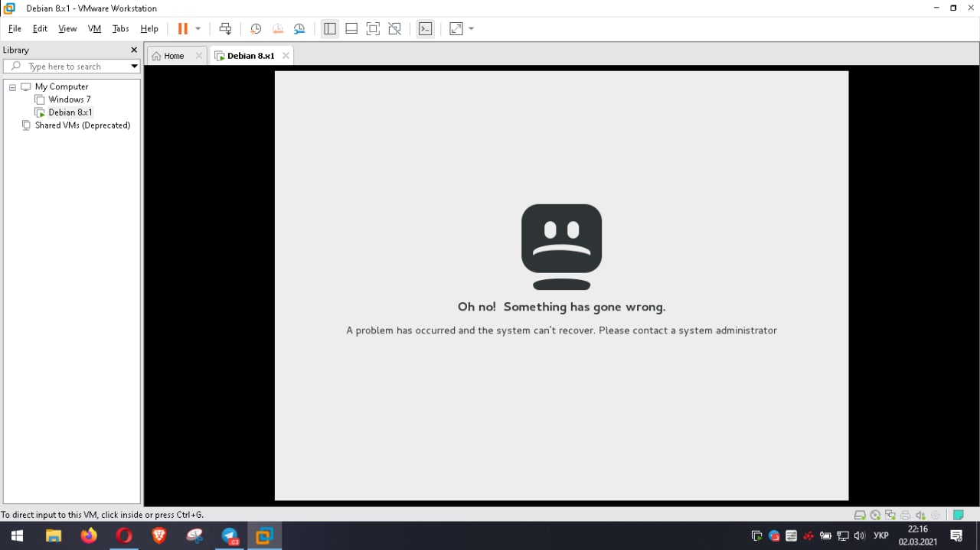Open the Windows Start menu
Viewport: 980px width, 550px height.
click(x=17, y=536)
